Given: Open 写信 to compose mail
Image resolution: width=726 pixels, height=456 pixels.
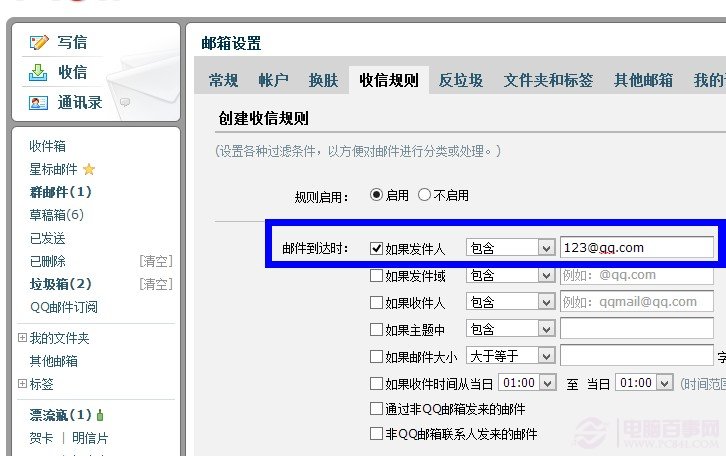Looking at the screenshot, I should pyautogui.click(x=72, y=42).
